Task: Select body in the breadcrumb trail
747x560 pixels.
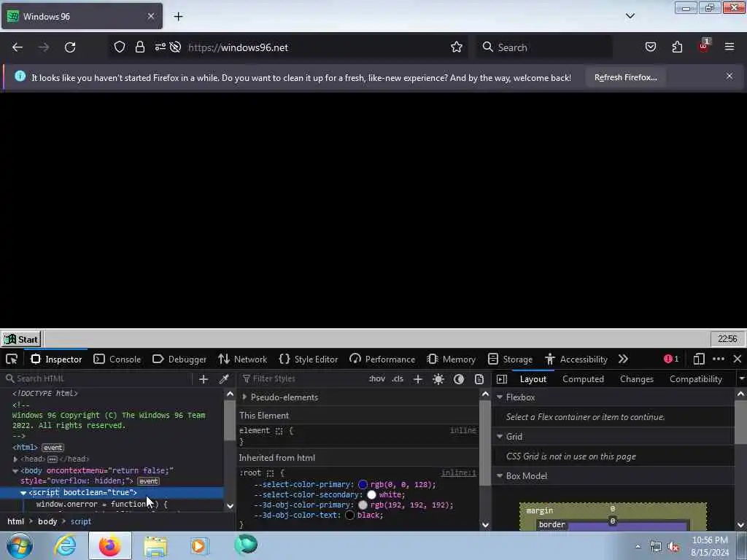Action: (x=47, y=521)
